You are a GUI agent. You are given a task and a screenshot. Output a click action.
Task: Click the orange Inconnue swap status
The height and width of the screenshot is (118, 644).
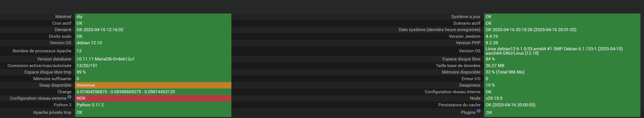[153, 85]
